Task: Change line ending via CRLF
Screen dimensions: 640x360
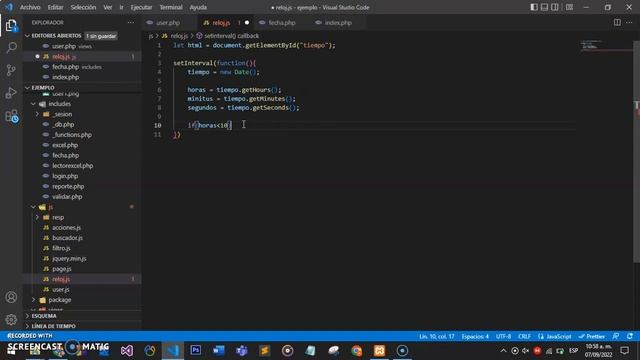Action: click(524, 336)
